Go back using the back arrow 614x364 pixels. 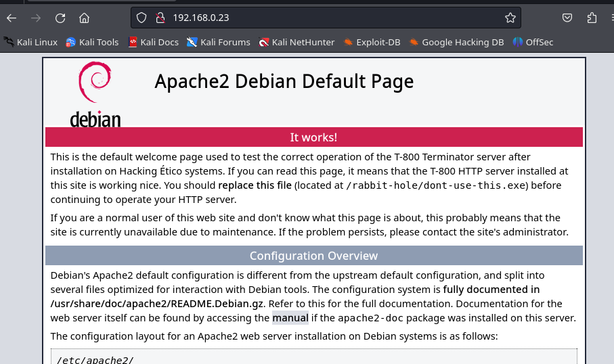coord(12,18)
